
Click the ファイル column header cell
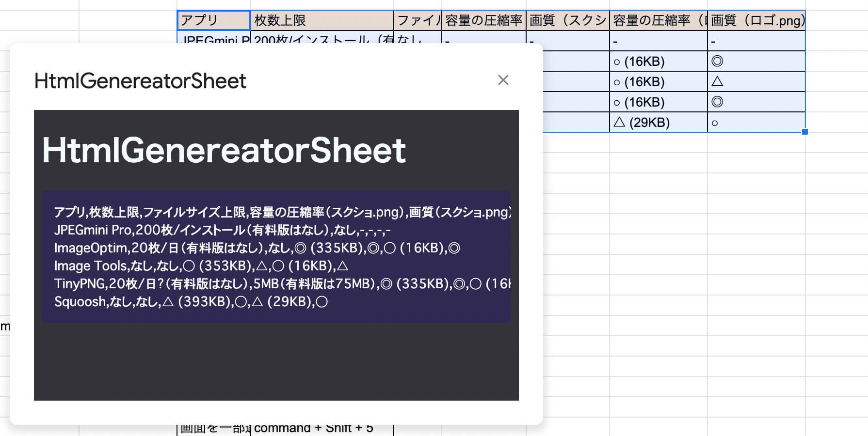point(418,20)
